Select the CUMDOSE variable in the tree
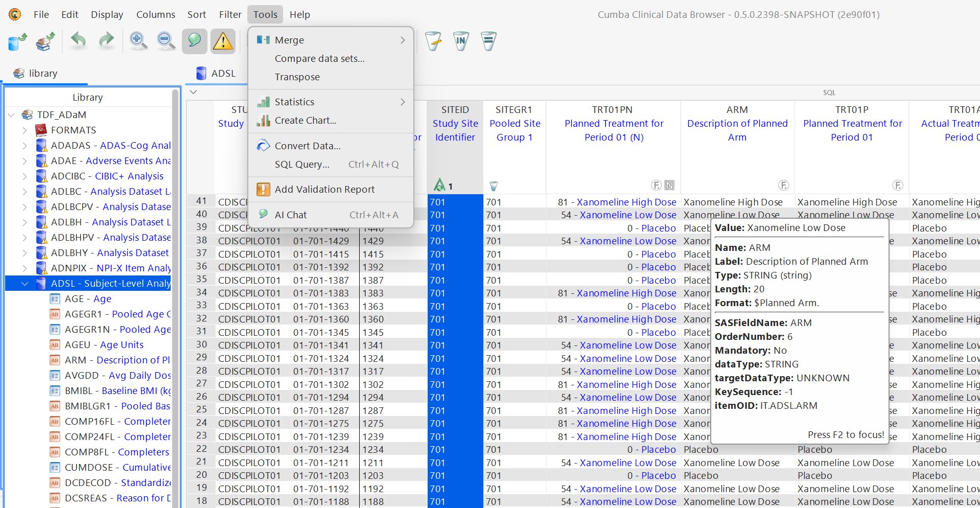Viewport: 980px width, 508px height. (x=109, y=468)
